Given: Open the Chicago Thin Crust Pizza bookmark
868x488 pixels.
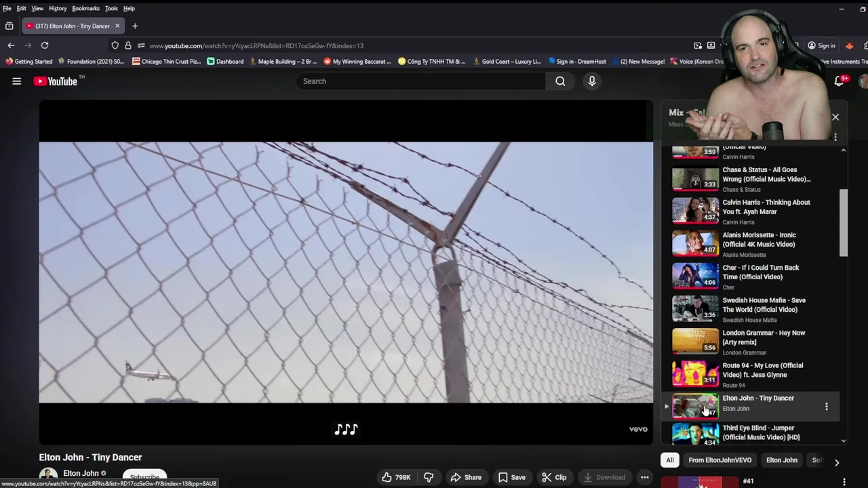Looking at the screenshot, I should (x=167, y=62).
